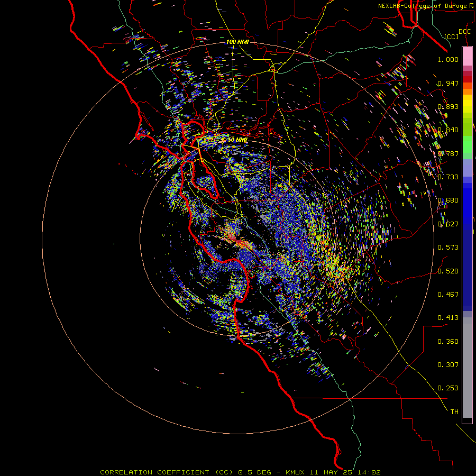Screen dimensions: 476x476
Task: Click the KMUX station identifier in the caption
Action: pyautogui.click(x=295, y=472)
